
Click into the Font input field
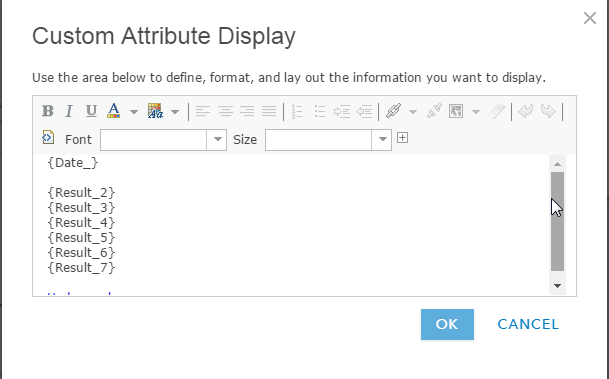pyautogui.click(x=153, y=140)
